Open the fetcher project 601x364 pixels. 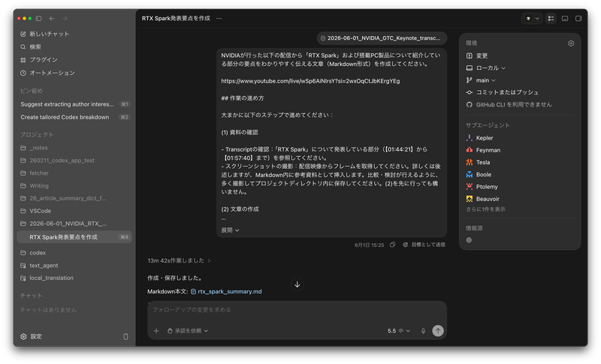pyautogui.click(x=35, y=173)
